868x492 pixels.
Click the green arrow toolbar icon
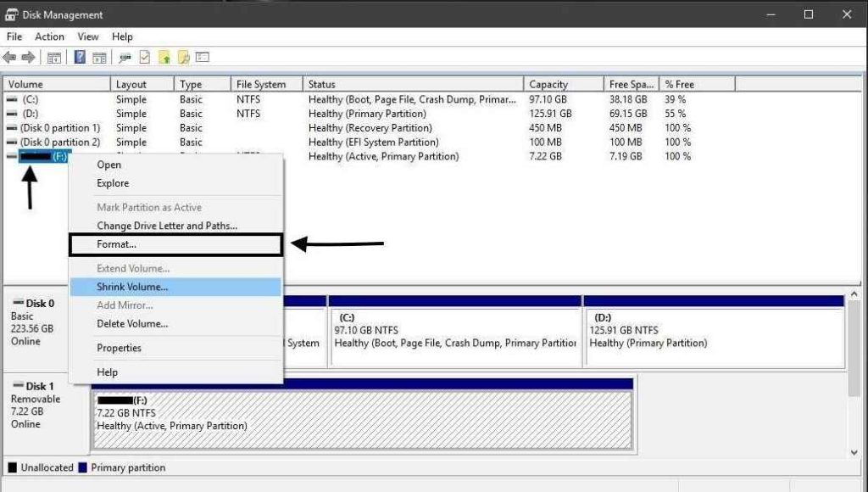(164, 58)
